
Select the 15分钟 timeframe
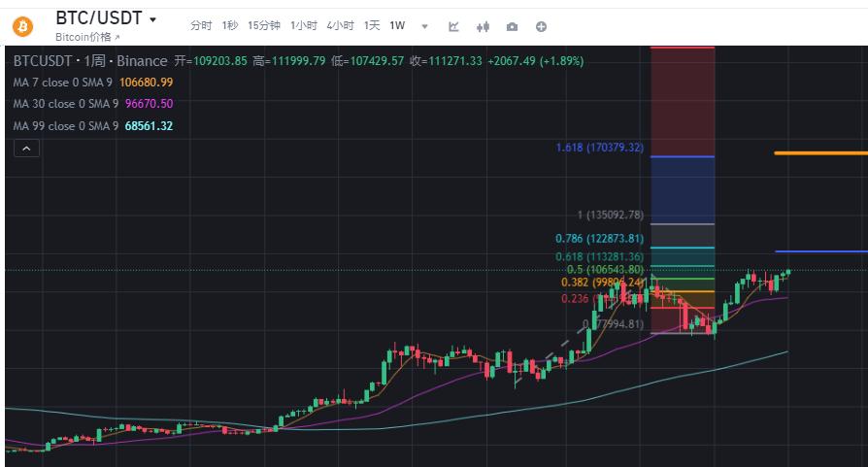click(264, 25)
